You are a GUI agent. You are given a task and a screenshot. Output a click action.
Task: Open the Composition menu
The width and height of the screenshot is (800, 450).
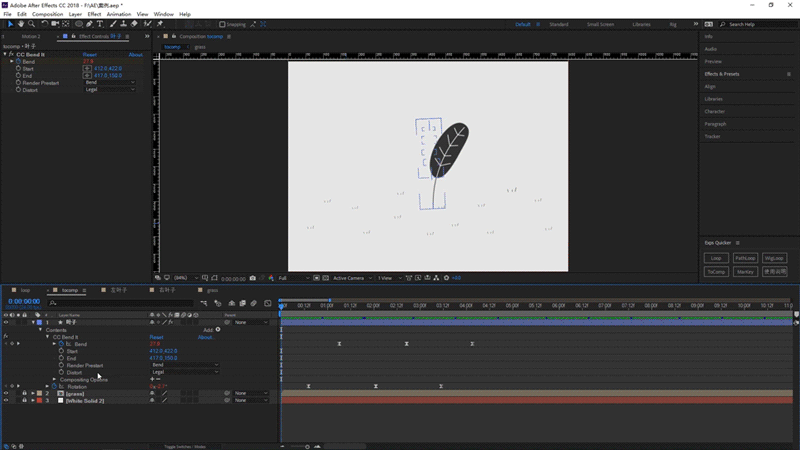click(47, 14)
